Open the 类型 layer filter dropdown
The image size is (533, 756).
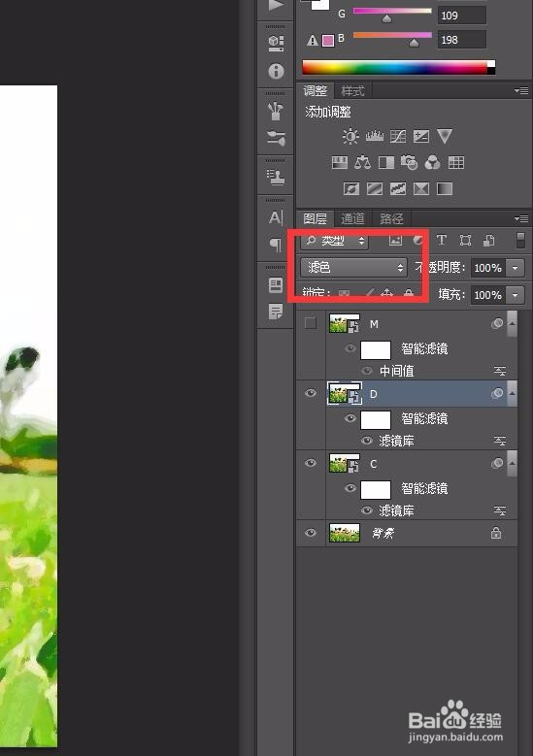(335, 241)
